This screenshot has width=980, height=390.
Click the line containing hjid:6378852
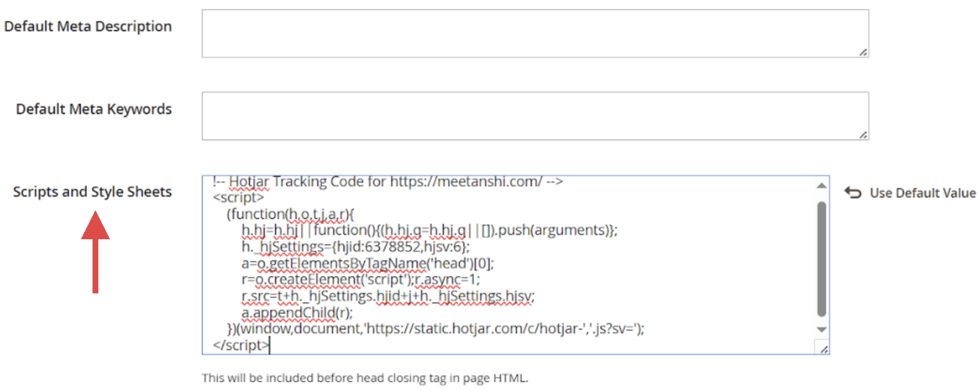point(356,247)
